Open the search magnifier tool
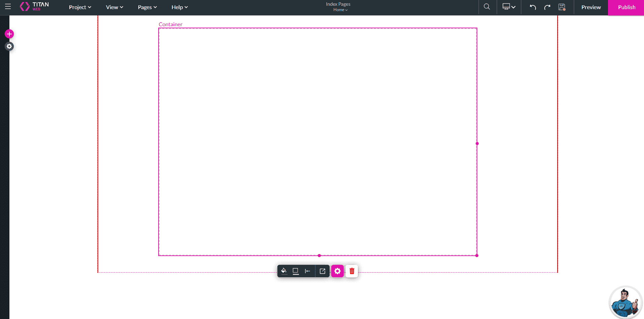The image size is (644, 319). click(x=487, y=7)
